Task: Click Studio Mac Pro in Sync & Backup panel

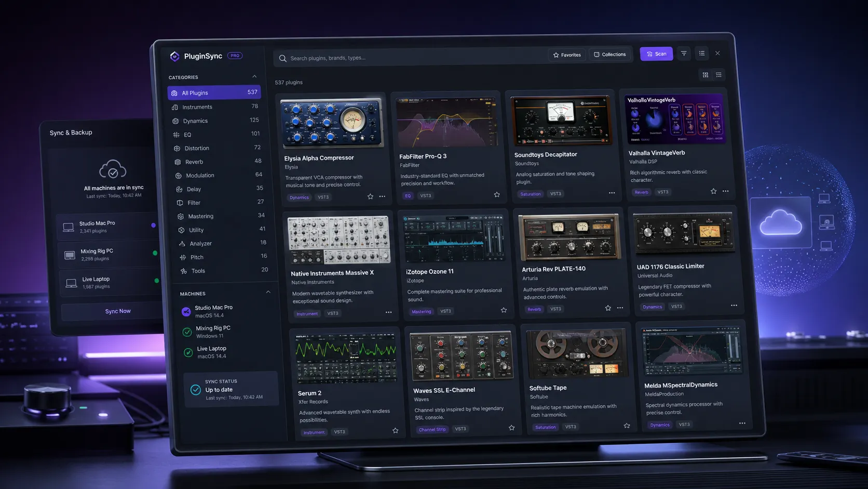Action: coord(108,227)
